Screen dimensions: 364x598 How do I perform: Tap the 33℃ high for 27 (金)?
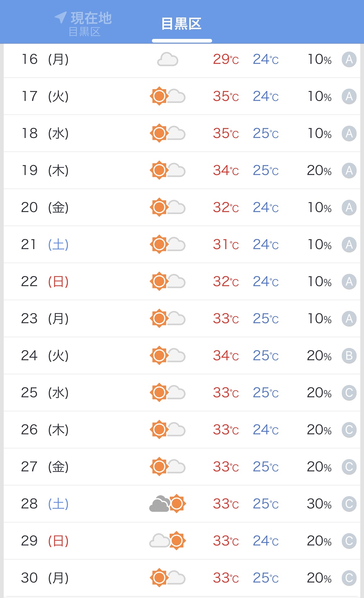[226, 467]
